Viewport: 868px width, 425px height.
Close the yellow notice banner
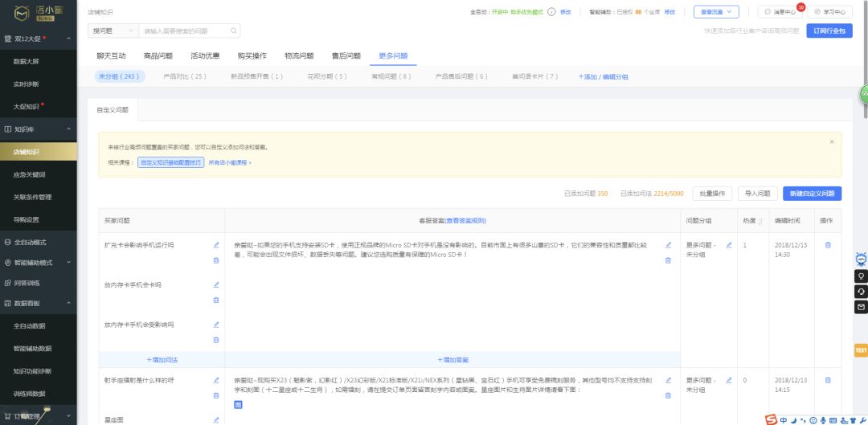click(x=831, y=141)
